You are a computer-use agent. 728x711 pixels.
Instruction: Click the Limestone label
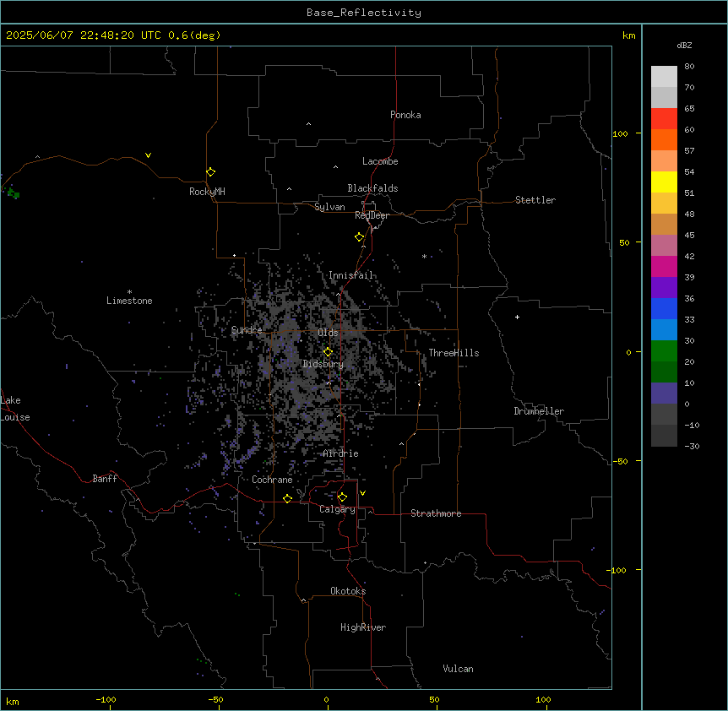[129, 301]
